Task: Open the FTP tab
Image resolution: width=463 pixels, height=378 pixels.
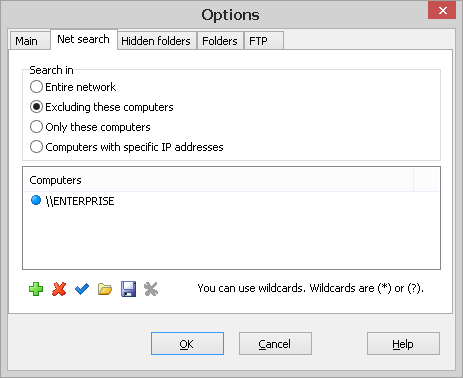Action: pos(258,41)
